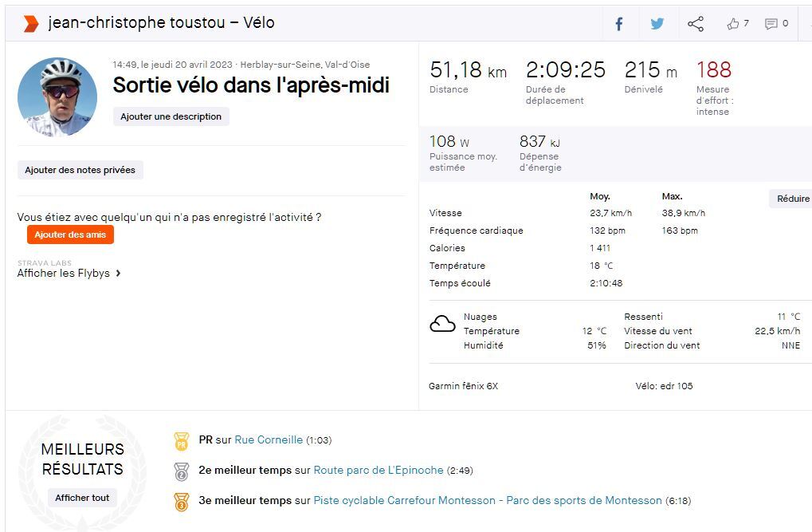Screen dimensions: 812x532
Task: Click the silver second-place medal icon
Action: [x=182, y=471]
